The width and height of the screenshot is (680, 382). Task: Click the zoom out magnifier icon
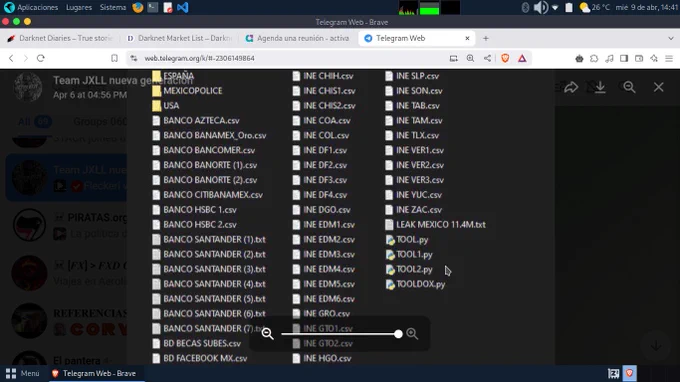(268, 333)
